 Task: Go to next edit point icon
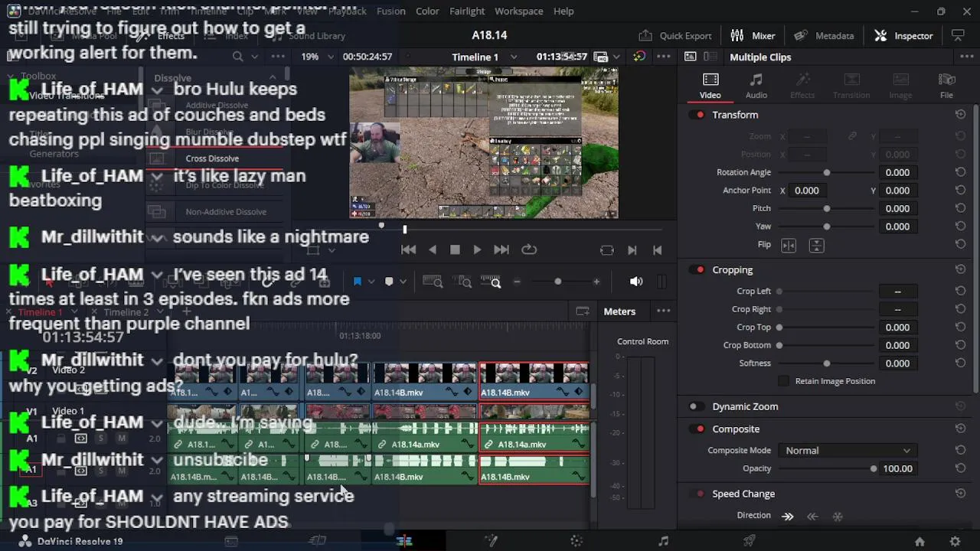(x=632, y=250)
